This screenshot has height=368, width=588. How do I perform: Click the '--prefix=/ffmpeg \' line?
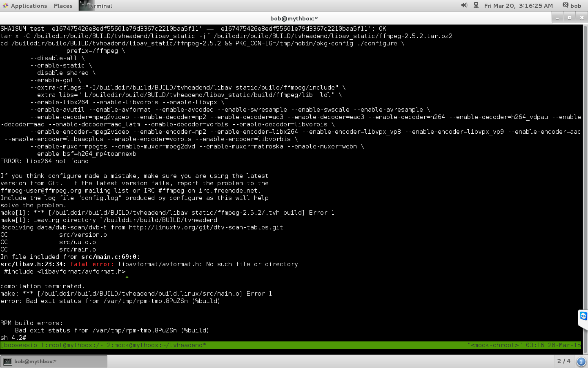click(92, 51)
